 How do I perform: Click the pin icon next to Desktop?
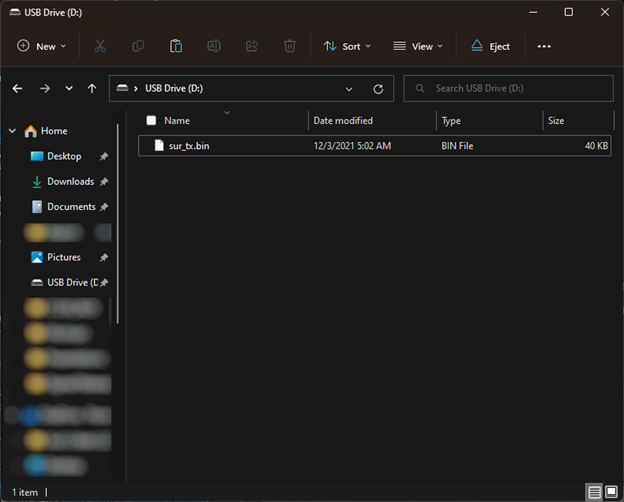coord(104,156)
